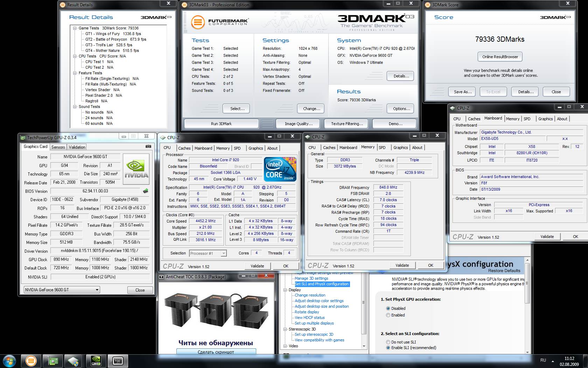Click the NVIDIA Control Panel taskbar icon
The height and width of the screenshot is (368, 588).
tap(96, 361)
